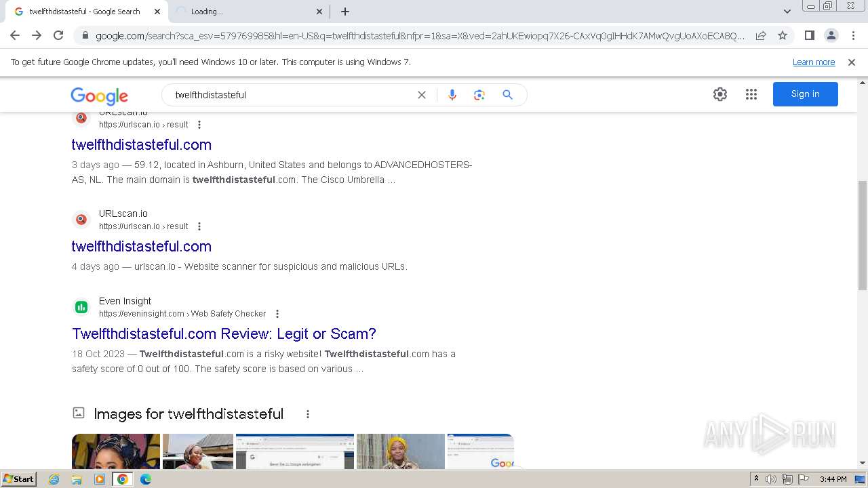Launch Internet Explorer from taskbar
Image resolution: width=868 pixels, height=488 pixels.
(x=54, y=479)
